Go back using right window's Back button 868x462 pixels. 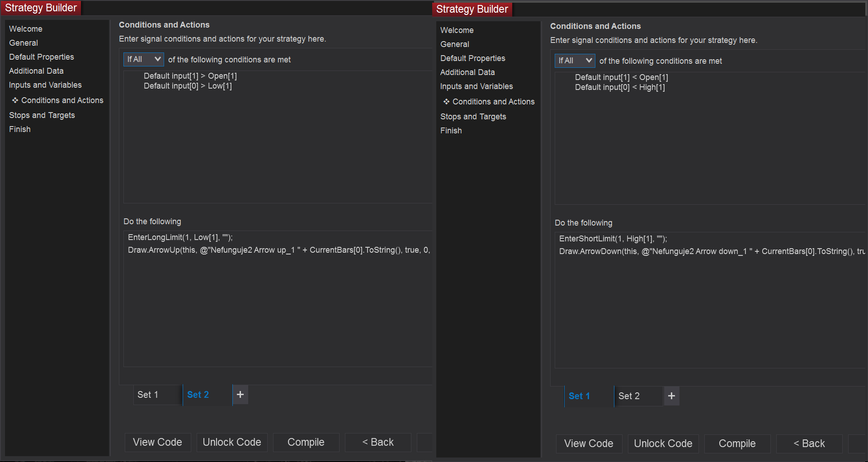(809, 443)
